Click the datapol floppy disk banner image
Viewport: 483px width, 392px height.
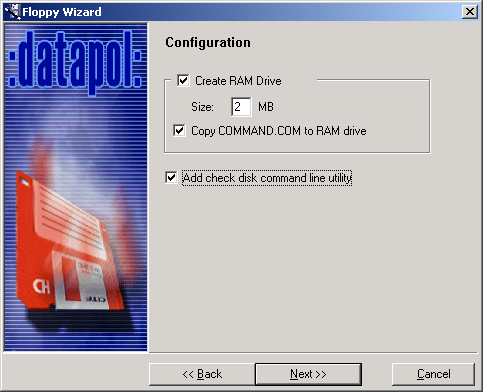[x=76, y=187]
